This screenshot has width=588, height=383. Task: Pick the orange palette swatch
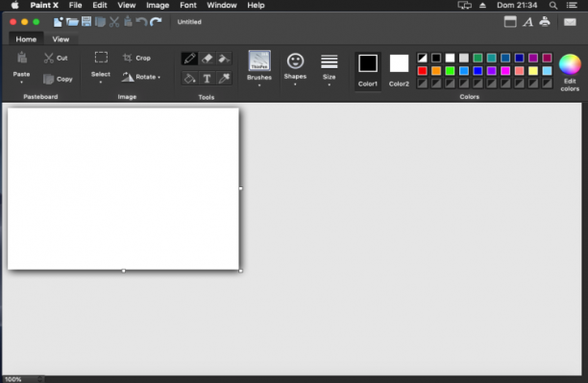(x=436, y=71)
